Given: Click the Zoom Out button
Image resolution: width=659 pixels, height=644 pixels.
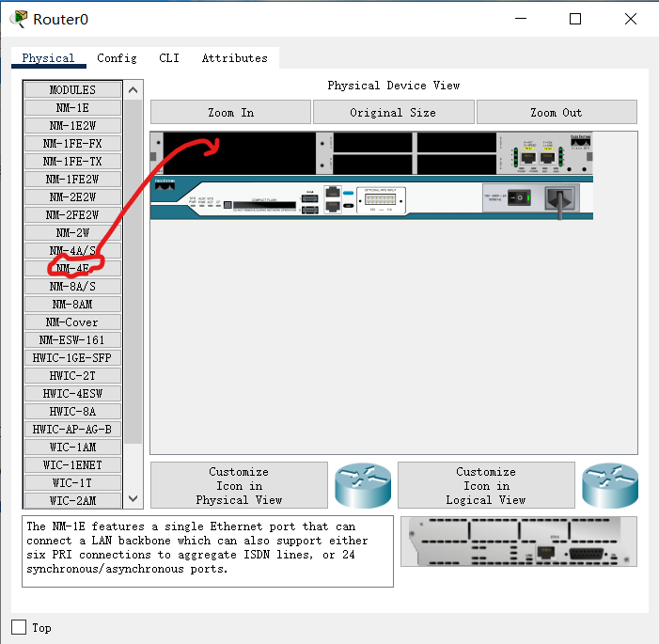Looking at the screenshot, I should point(557,112).
